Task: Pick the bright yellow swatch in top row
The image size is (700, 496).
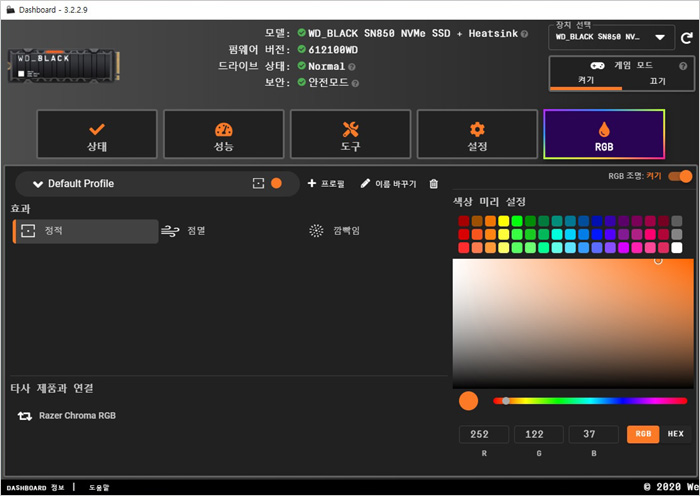Action: pos(504,221)
